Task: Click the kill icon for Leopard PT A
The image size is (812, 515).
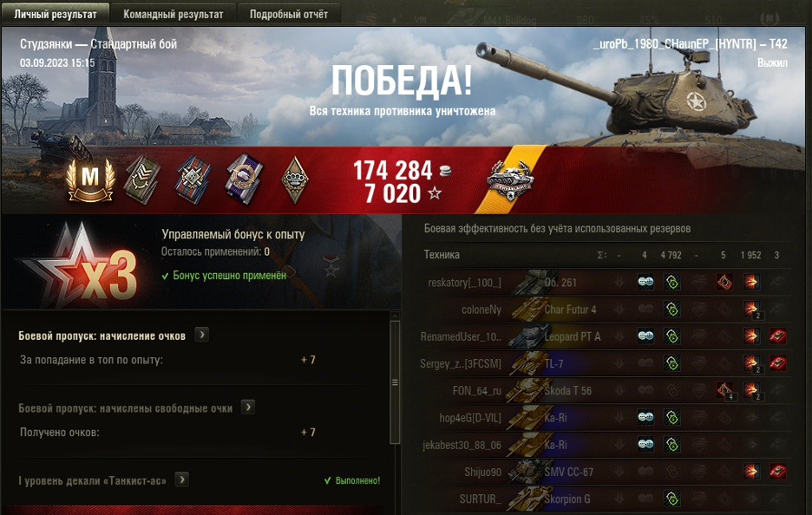Action: (x=777, y=336)
